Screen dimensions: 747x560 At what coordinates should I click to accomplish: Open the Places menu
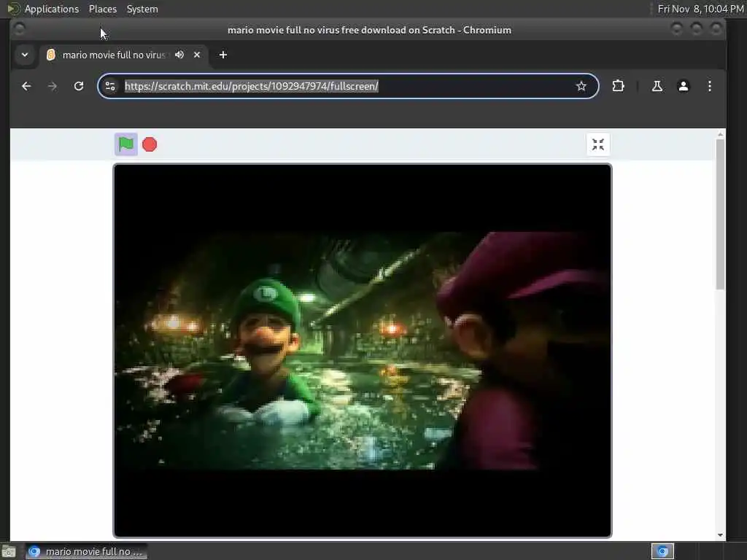pos(102,9)
